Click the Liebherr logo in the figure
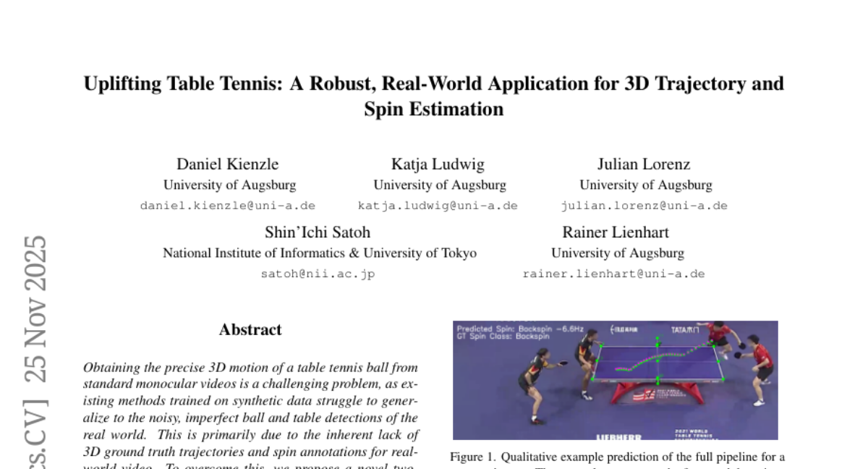The width and height of the screenshot is (868, 469). pos(617,436)
